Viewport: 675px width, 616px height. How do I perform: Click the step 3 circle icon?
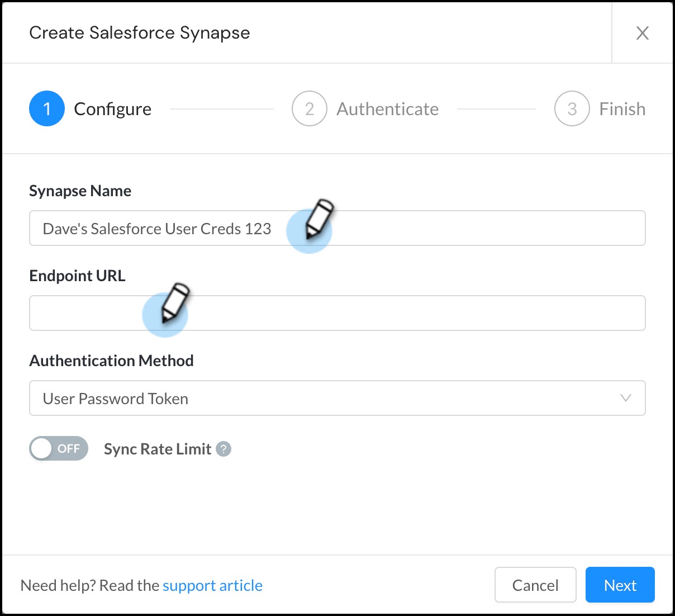tap(571, 108)
